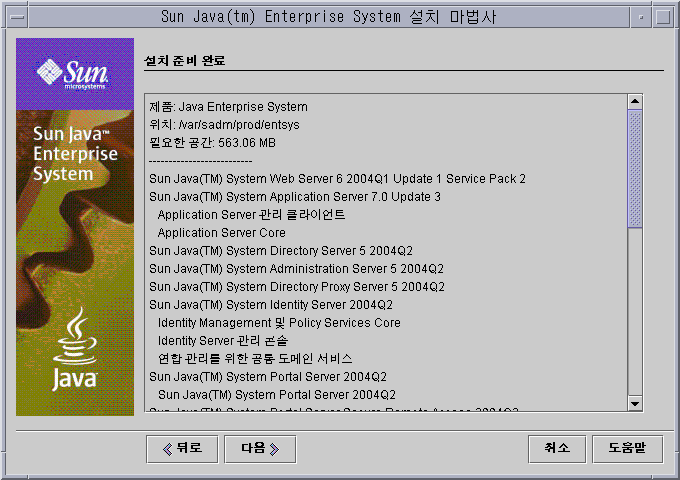Open help via 도움말 button
680x480 pixels.
(628, 449)
